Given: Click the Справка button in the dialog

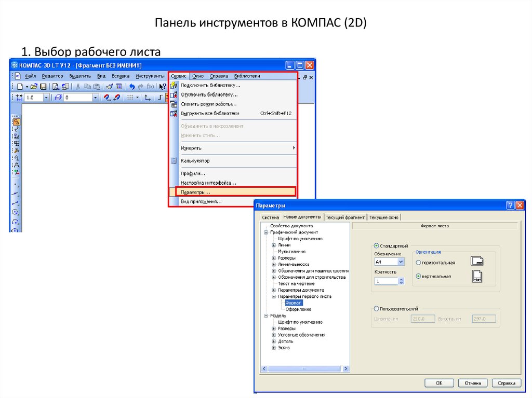Looking at the screenshot, I should (506, 383).
